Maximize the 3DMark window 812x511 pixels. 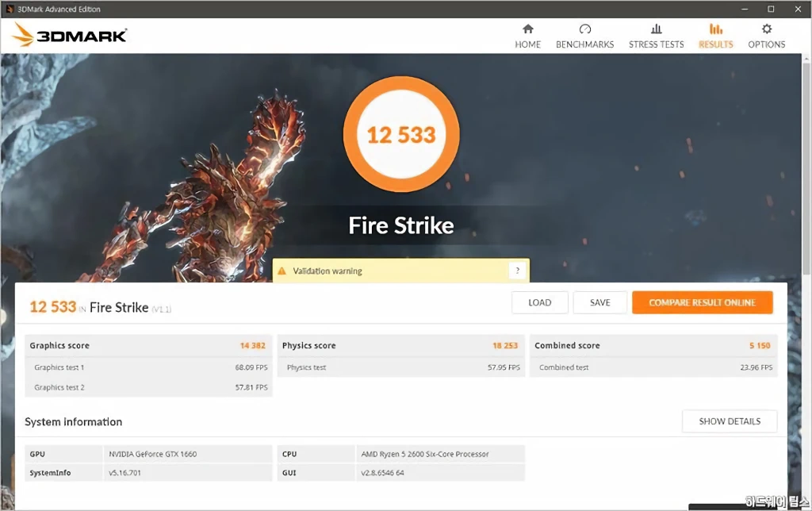click(x=771, y=9)
